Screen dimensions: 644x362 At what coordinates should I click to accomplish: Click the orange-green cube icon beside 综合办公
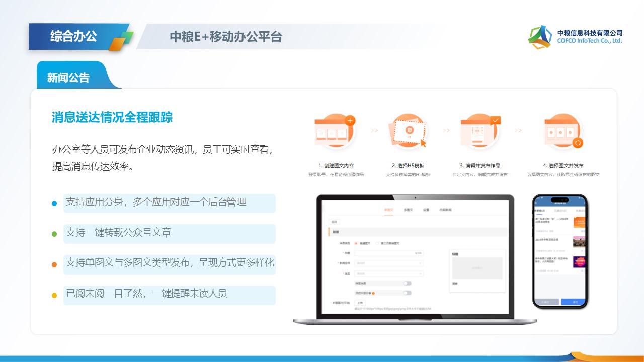[x=121, y=41]
